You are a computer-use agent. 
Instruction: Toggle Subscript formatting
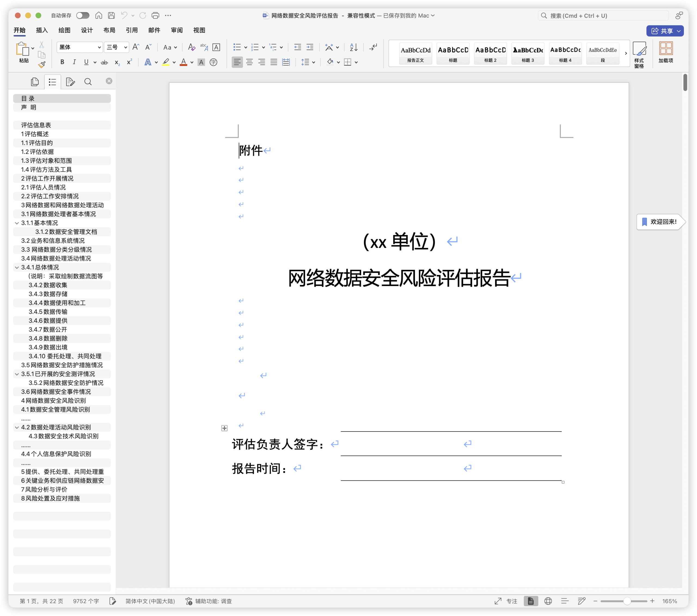coord(117,62)
